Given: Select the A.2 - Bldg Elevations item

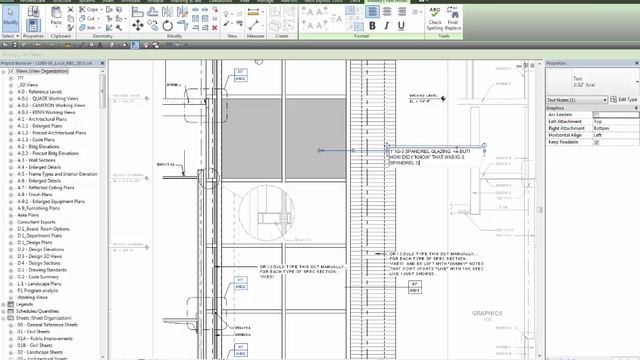Looking at the screenshot, I should click(38, 147).
